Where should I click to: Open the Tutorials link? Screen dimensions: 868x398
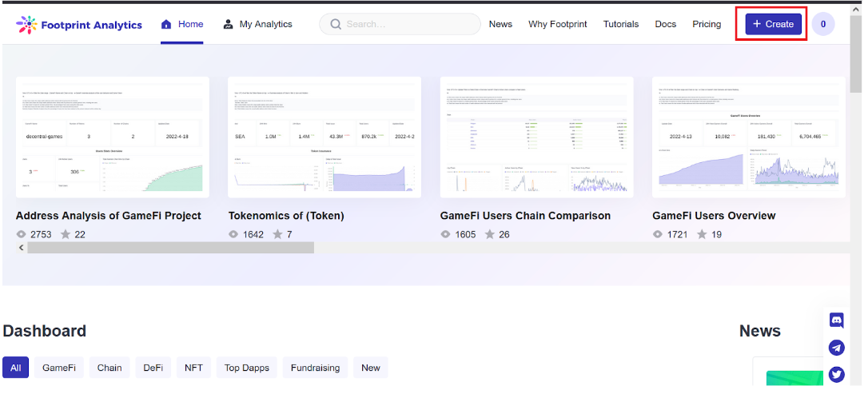(x=620, y=24)
